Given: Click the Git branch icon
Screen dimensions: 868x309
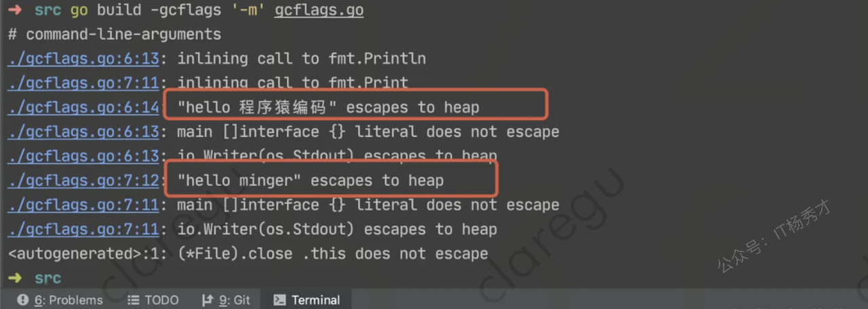Looking at the screenshot, I should tap(208, 300).
